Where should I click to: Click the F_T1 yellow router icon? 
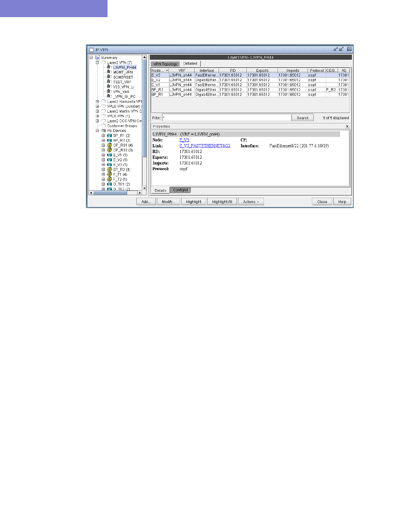click(110, 174)
